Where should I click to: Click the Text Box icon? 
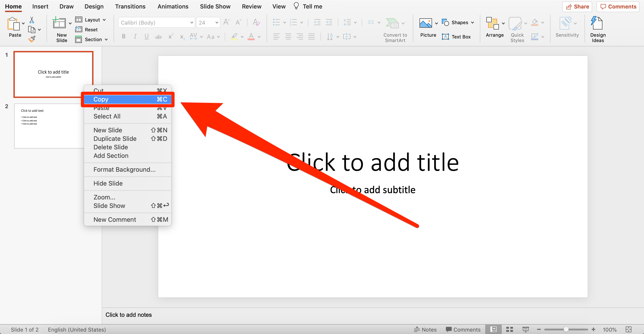click(445, 37)
